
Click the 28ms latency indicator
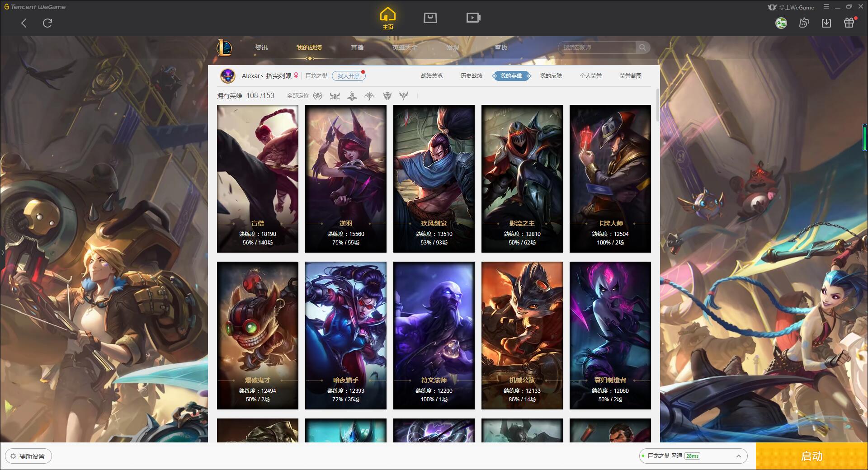click(692, 456)
